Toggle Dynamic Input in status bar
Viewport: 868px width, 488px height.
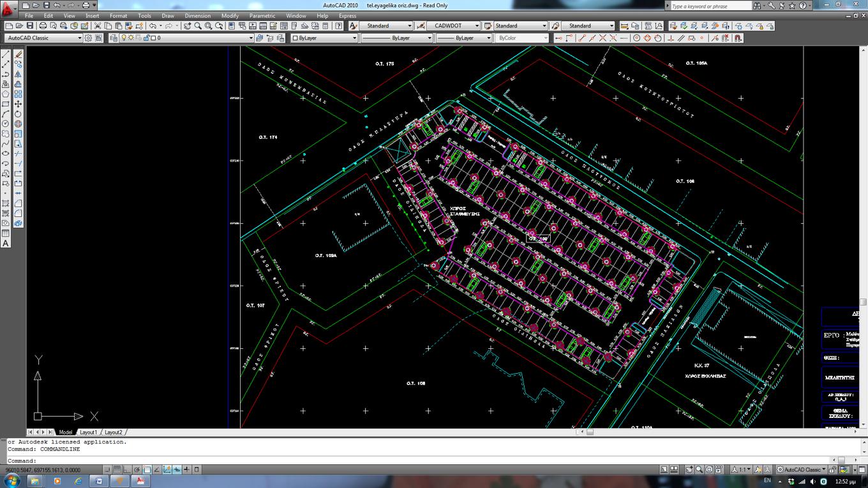coord(177,470)
